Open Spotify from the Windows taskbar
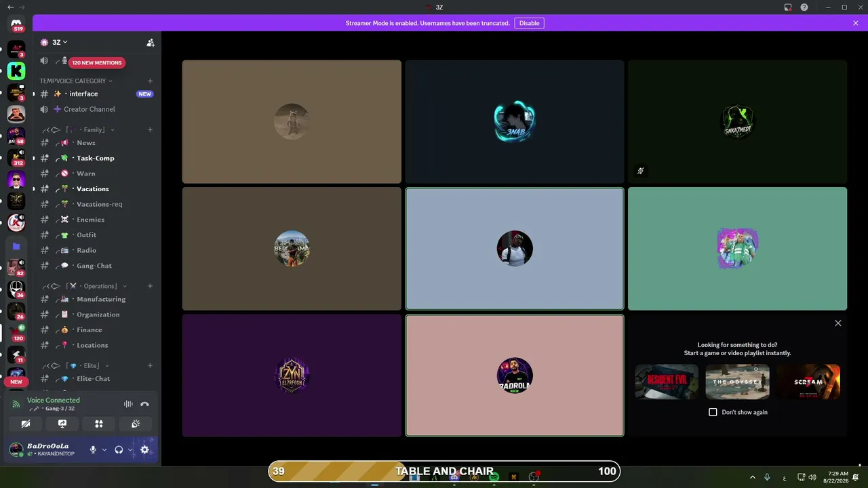This screenshot has height=488, width=868. click(x=494, y=477)
